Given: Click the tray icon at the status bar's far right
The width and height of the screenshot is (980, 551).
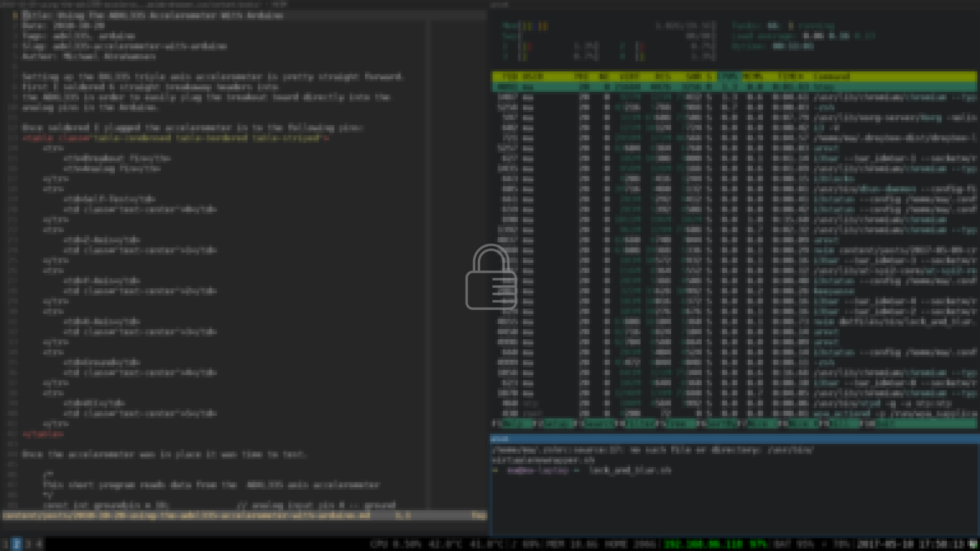Looking at the screenshot, I should tap(972, 544).
